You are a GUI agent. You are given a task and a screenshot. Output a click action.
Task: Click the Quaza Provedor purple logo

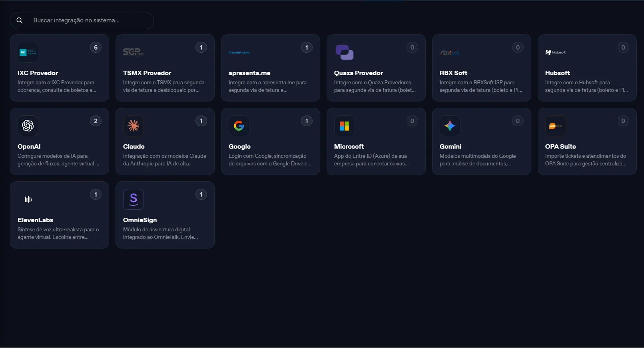click(x=345, y=52)
